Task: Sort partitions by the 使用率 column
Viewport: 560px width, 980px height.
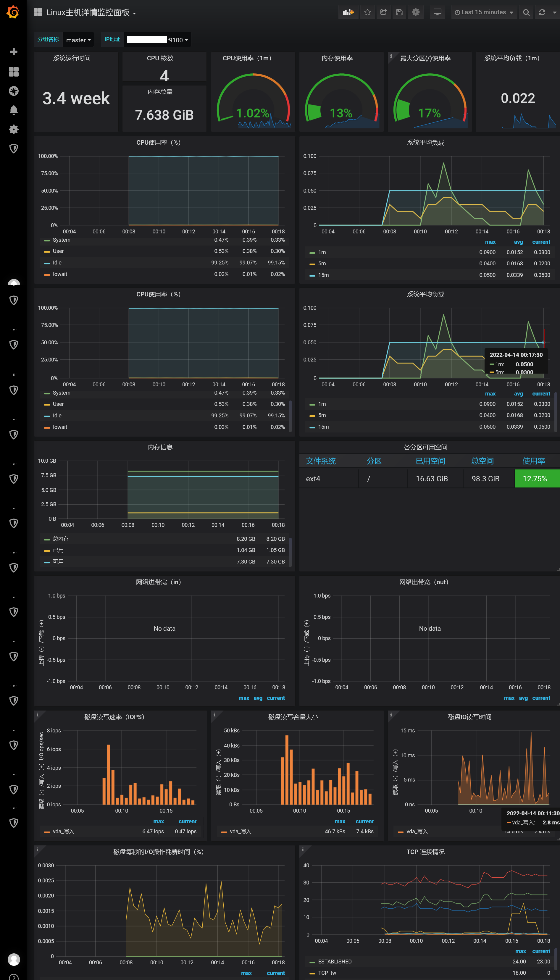Action: click(x=534, y=461)
